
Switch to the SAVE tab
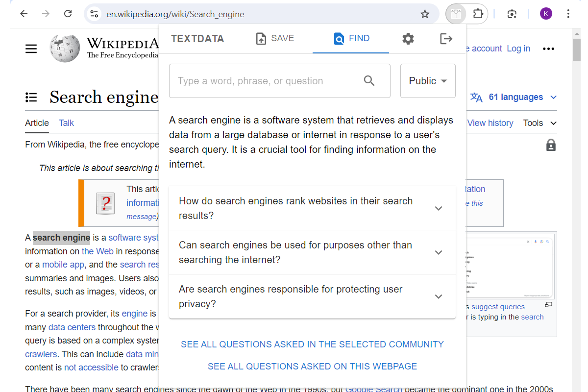[275, 39]
